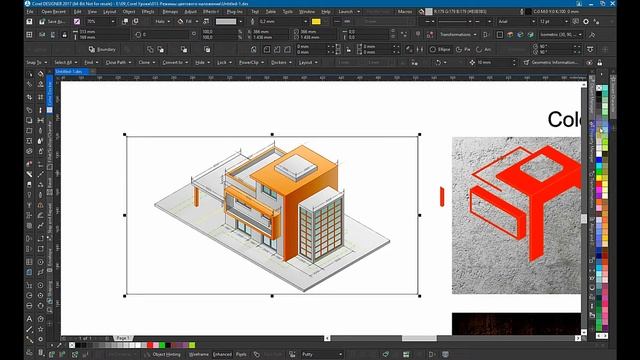Click the Fill bucket icon

180,21
